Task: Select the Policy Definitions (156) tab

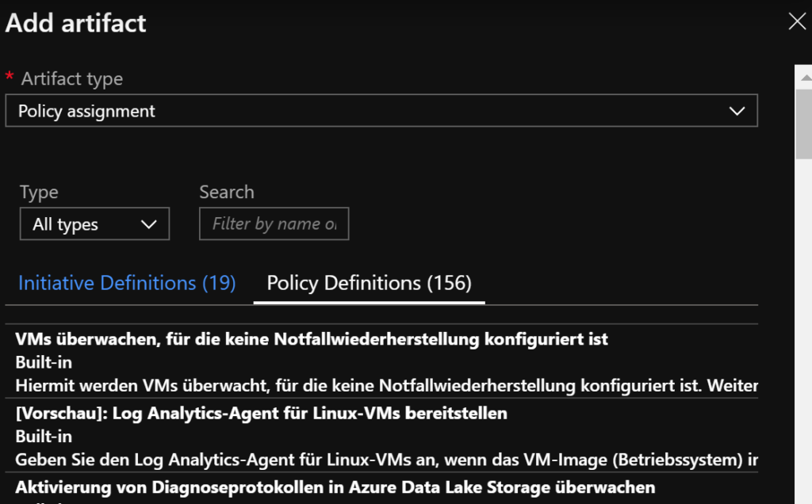Action: coord(370,283)
